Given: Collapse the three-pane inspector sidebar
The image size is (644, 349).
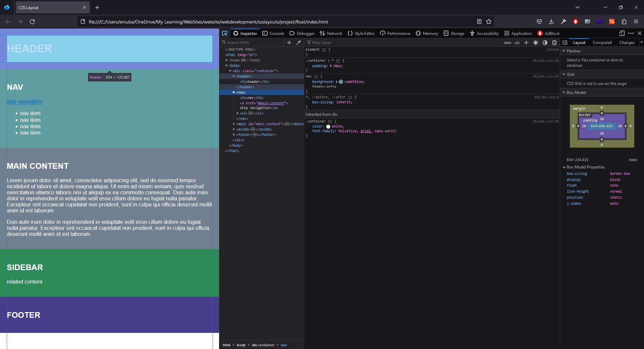Looking at the screenshot, I should tap(565, 43).
